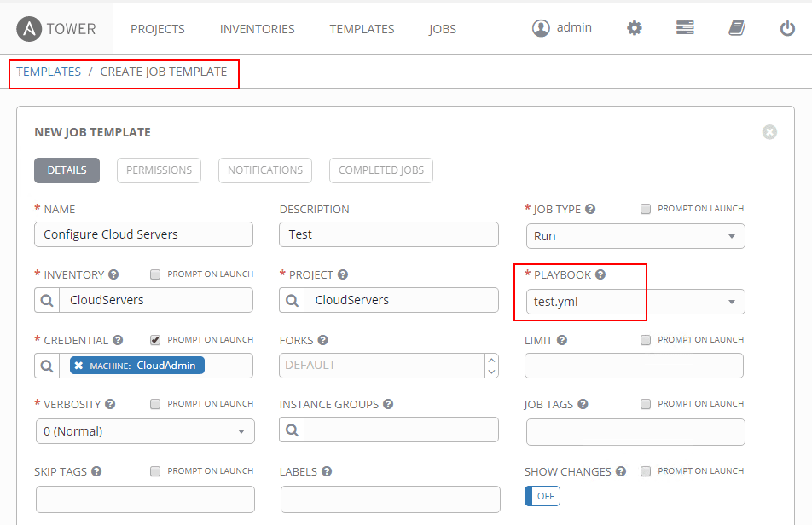Check Verbosity prompt on launch
Screen dimensions: 812x525
155,404
